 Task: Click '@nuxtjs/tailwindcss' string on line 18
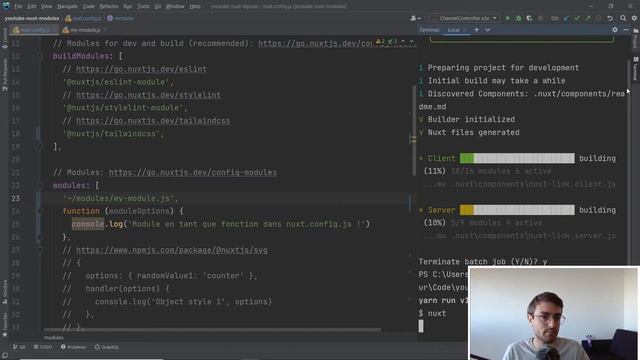coord(111,134)
